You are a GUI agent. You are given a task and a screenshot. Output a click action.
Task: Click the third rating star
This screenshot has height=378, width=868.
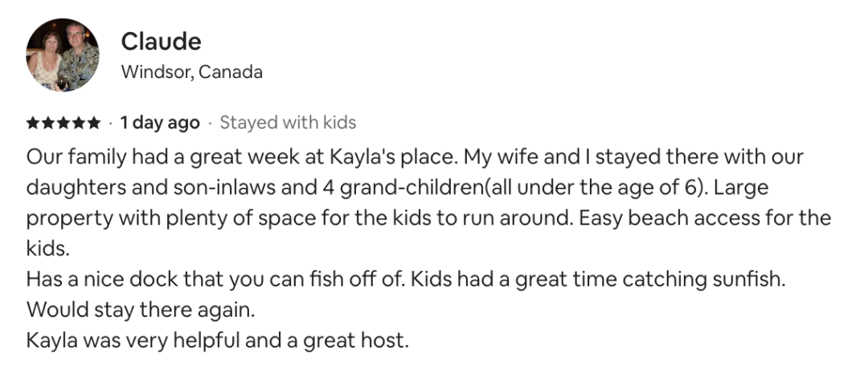63,122
